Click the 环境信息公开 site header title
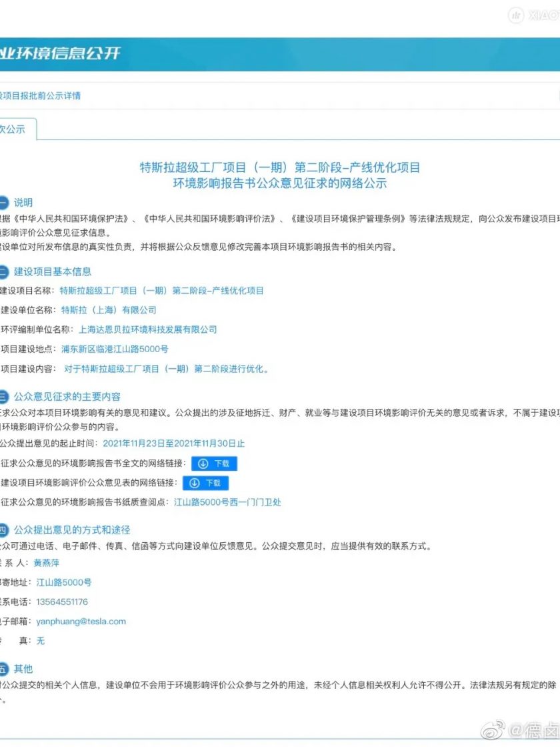Image resolution: width=560 pixels, height=747 pixels. pos(60,53)
